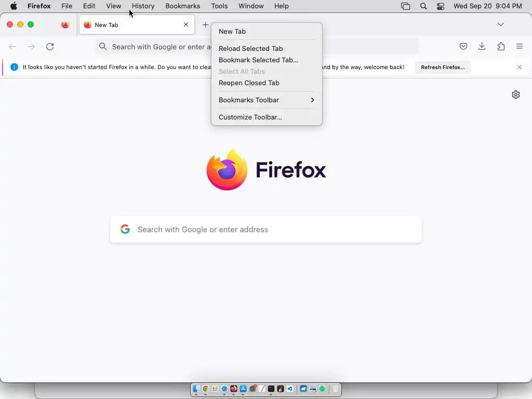Select Reopen Closed Tab
This screenshot has width=532, height=399.
coord(267,83)
